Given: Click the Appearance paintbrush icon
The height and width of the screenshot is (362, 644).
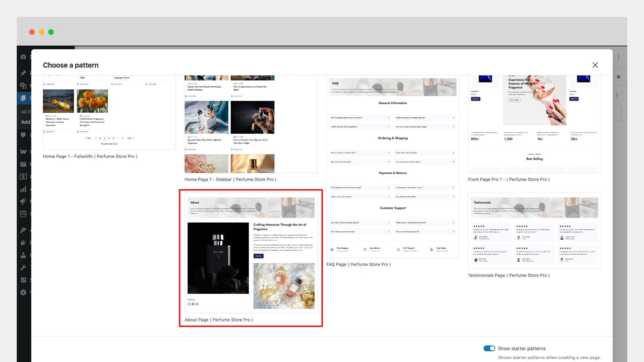Looking at the screenshot, I should click(23, 230).
